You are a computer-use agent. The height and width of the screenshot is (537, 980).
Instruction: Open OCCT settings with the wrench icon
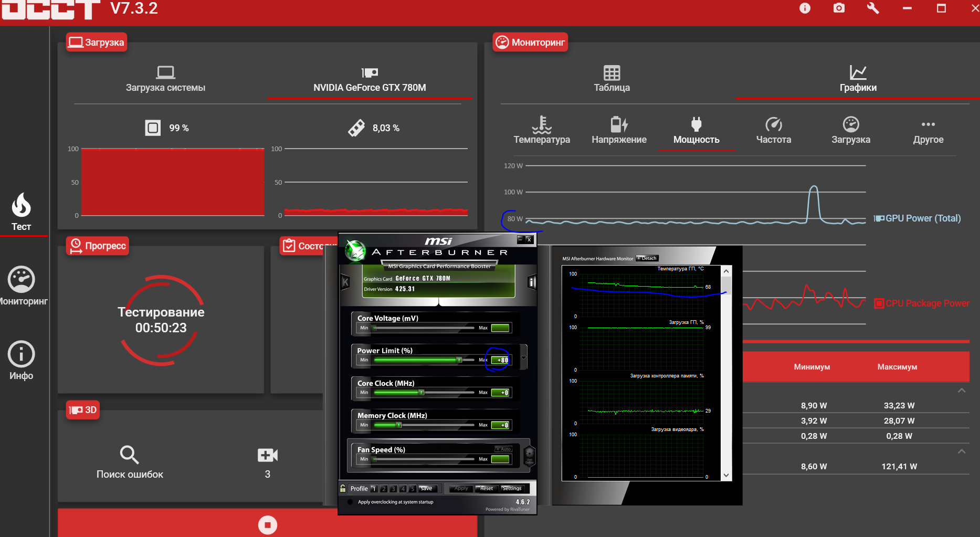(873, 8)
